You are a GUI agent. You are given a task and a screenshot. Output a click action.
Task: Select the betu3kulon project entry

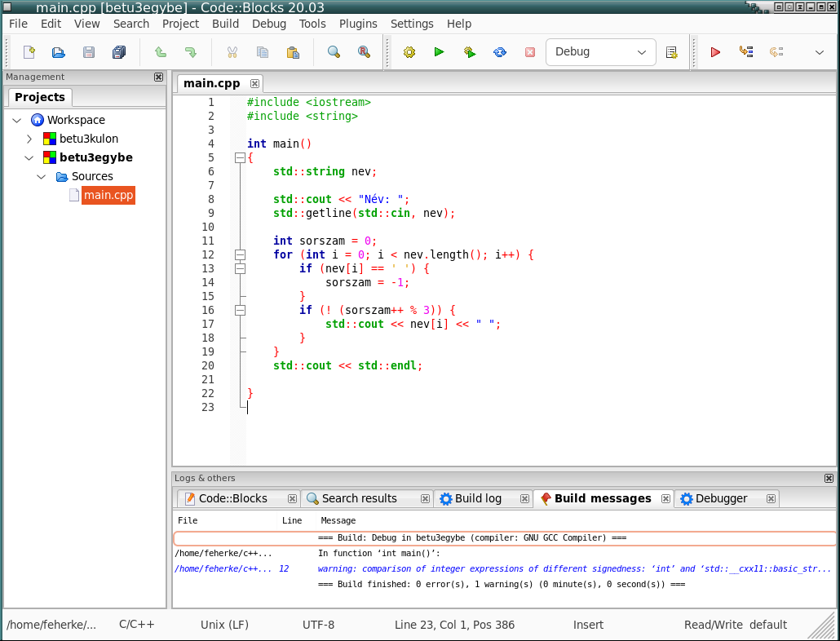click(x=88, y=139)
